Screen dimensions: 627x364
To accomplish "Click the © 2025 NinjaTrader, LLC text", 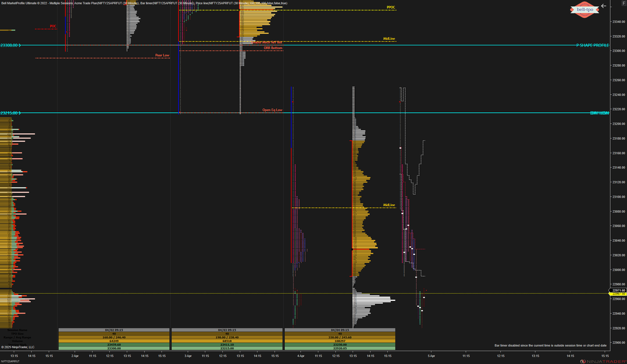I will (18, 347).
